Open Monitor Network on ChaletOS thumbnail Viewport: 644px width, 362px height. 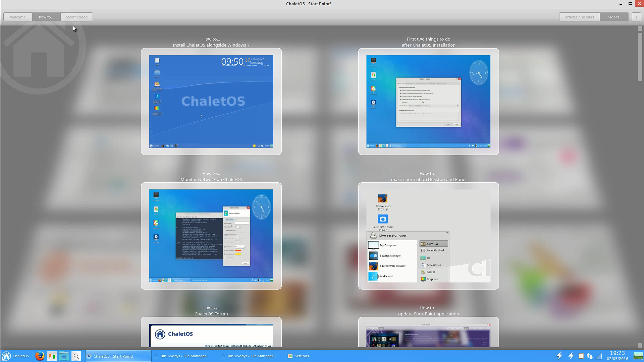click(x=211, y=236)
